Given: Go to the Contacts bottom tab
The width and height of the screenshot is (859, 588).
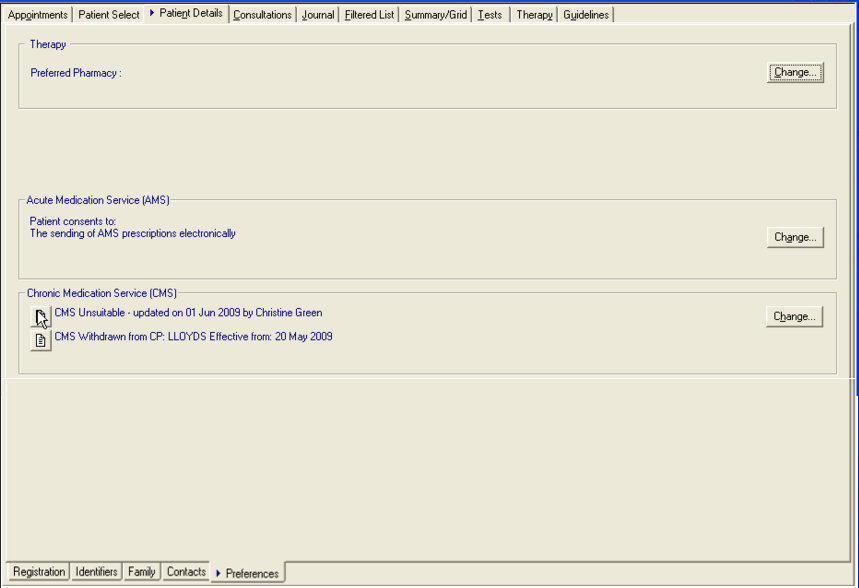Looking at the screenshot, I should tap(186, 572).
